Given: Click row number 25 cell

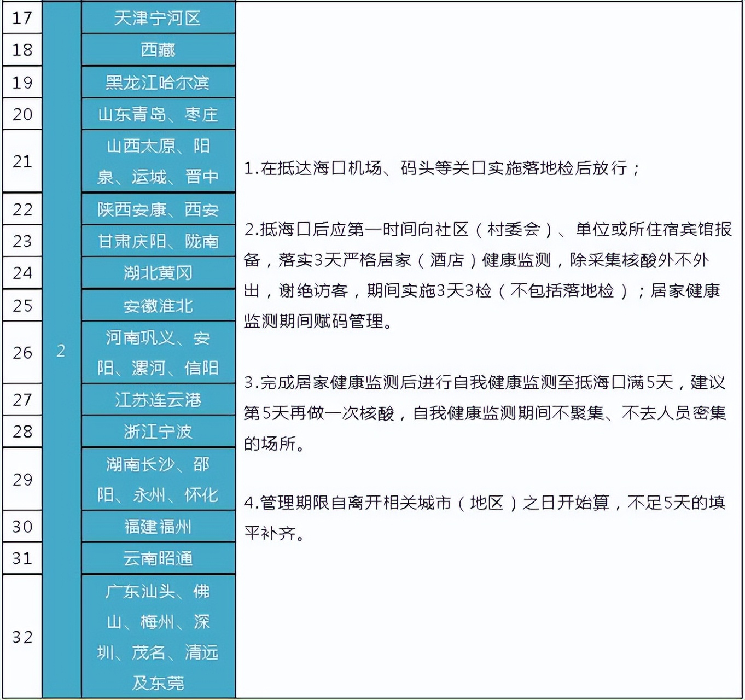Looking at the screenshot, I should click(x=22, y=305).
